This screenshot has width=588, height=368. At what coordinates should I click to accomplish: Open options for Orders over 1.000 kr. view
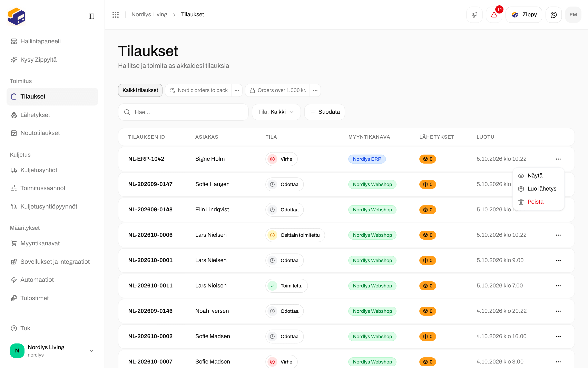point(315,90)
